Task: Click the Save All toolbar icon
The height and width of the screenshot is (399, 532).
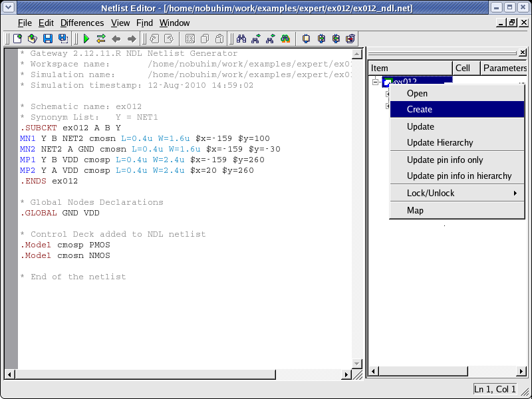Action: tap(63, 39)
